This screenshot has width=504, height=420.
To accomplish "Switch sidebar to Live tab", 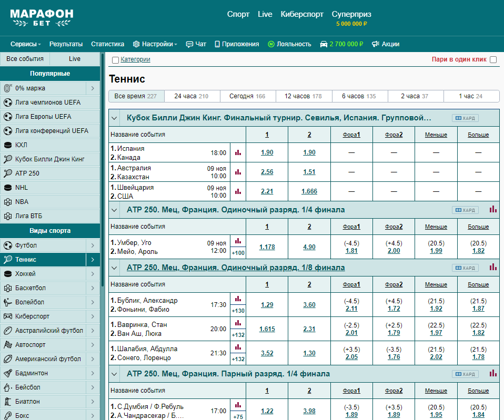I will (x=75, y=59).
